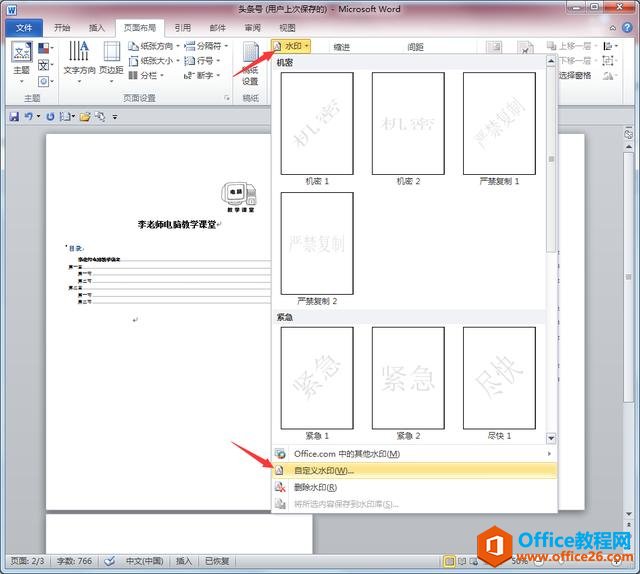The height and width of the screenshot is (574, 640).
Task: Click the 页面: 2/3 page indicator
Action: [x=27, y=561]
